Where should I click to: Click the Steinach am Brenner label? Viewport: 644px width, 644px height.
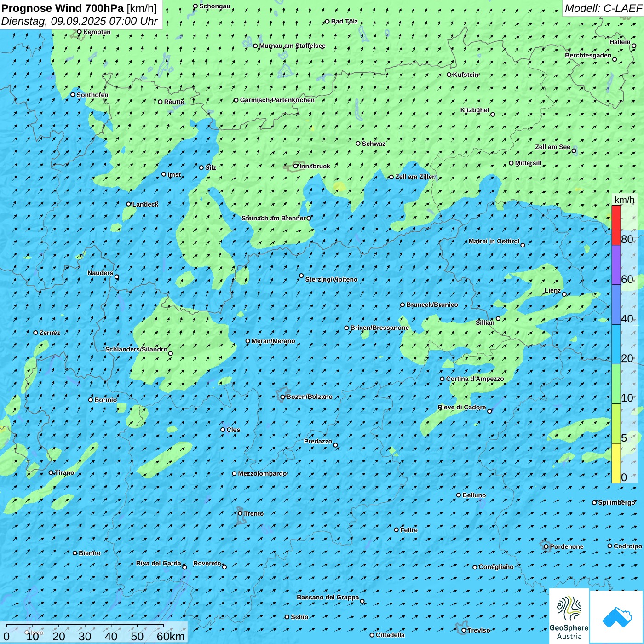273,218
